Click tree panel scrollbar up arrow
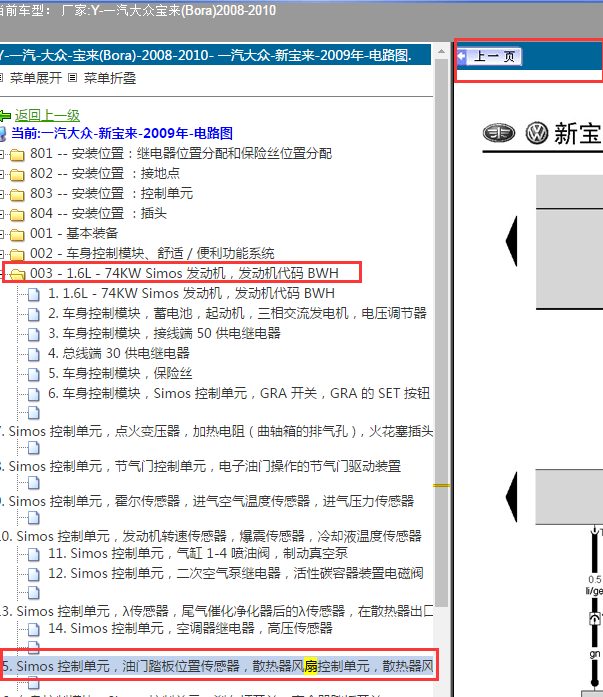The image size is (603, 697). pyautogui.click(x=441, y=52)
